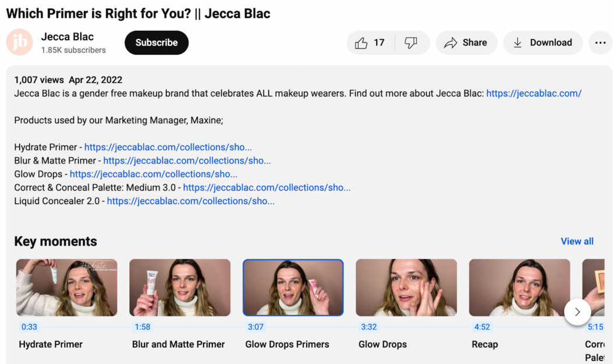Click the "Glow Drops" chapter title

click(x=382, y=344)
